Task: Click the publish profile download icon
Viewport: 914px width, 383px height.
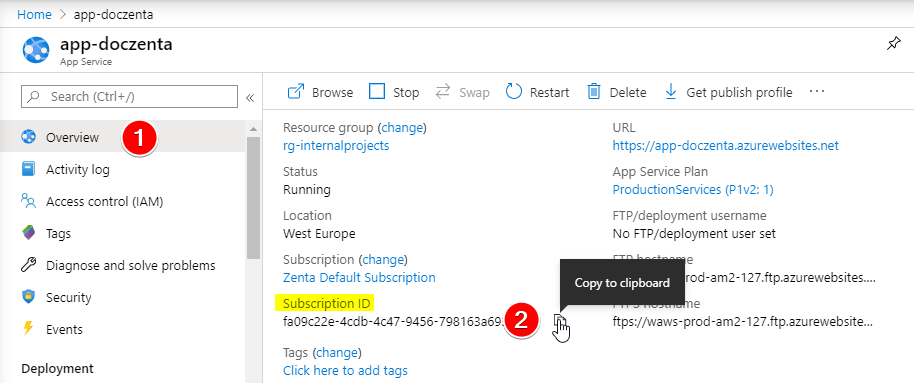Action: click(x=671, y=92)
